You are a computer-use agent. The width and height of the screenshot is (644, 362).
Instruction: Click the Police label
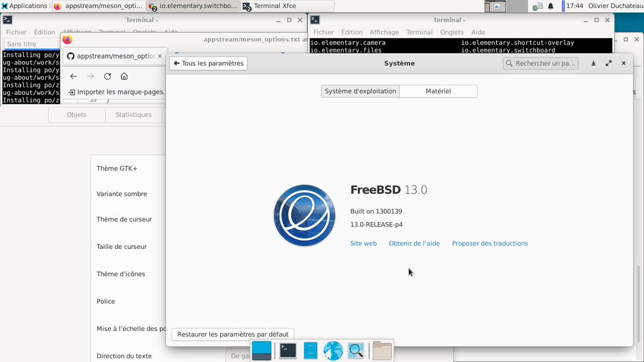click(x=106, y=301)
